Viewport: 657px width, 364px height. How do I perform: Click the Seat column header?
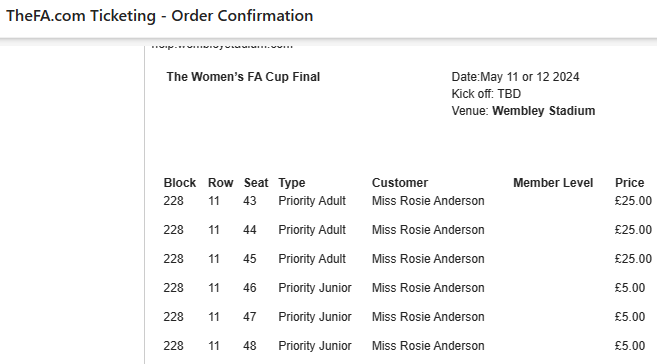(256, 183)
